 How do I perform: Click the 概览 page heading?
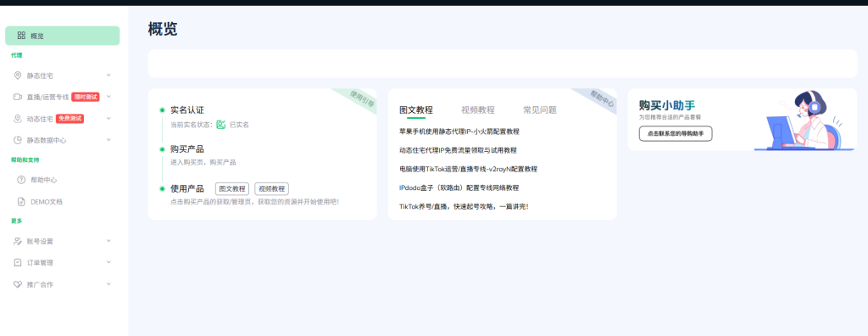click(x=163, y=29)
